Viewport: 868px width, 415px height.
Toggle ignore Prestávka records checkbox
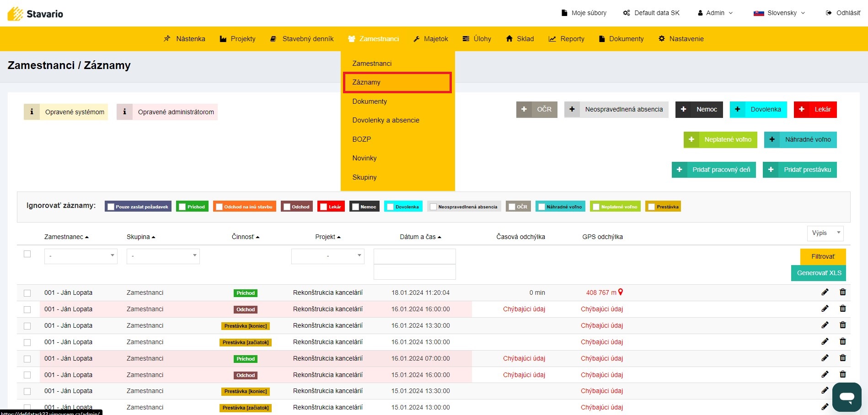[x=652, y=207]
